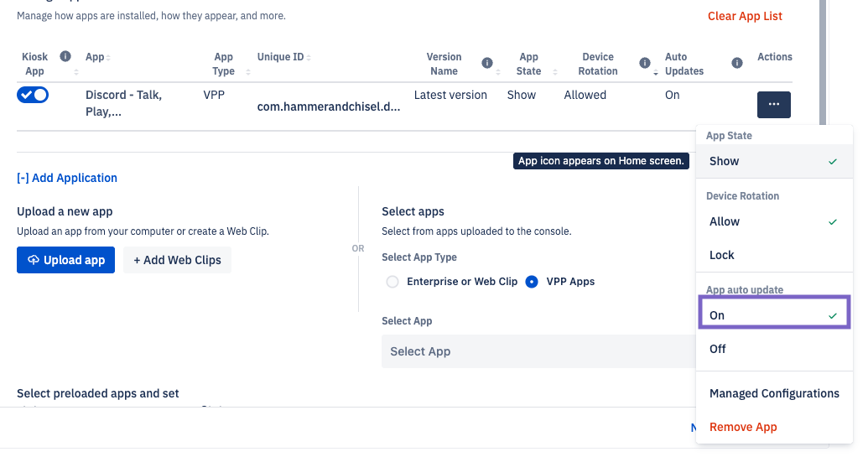The height and width of the screenshot is (457, 868).
Task: Click Remove App in the menu
Action: point(774,427)
